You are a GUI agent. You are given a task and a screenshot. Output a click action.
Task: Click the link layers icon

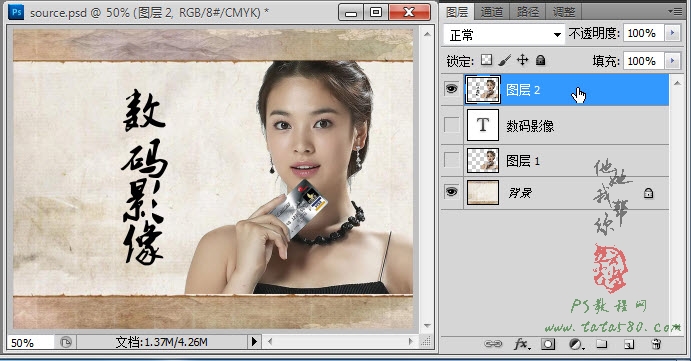click(x=493, y=344)
